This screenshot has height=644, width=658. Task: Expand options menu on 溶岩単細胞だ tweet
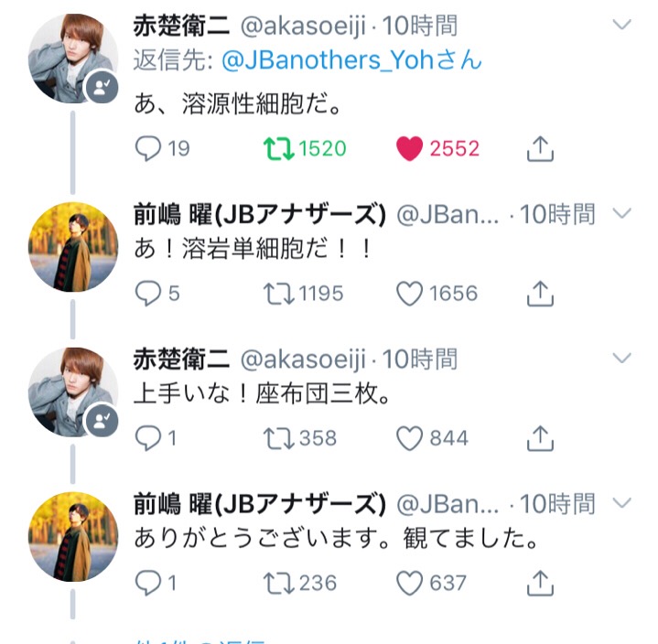point(621,214)
